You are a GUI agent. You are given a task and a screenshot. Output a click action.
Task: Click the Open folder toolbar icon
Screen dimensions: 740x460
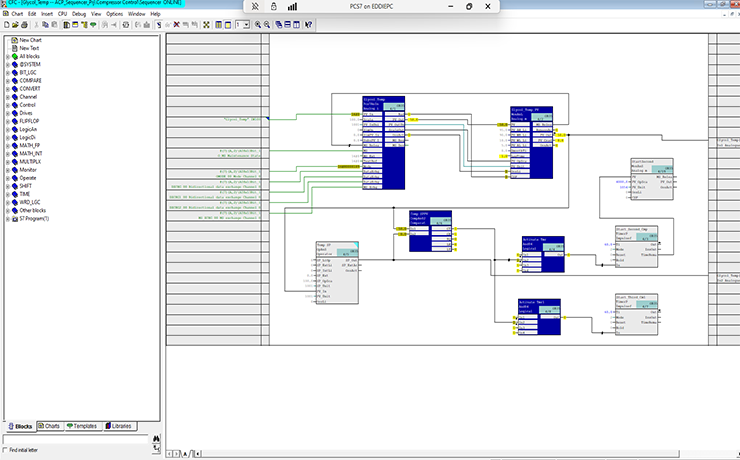point(15,24)
